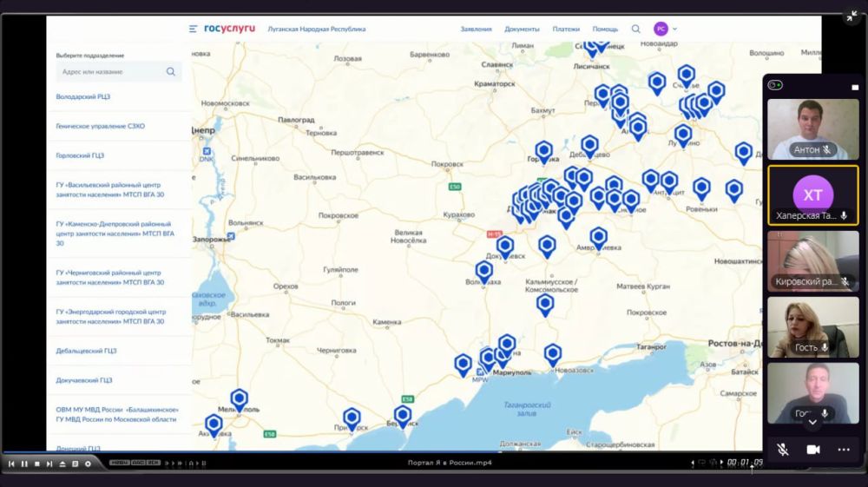Open more options in the call panel

843,450
